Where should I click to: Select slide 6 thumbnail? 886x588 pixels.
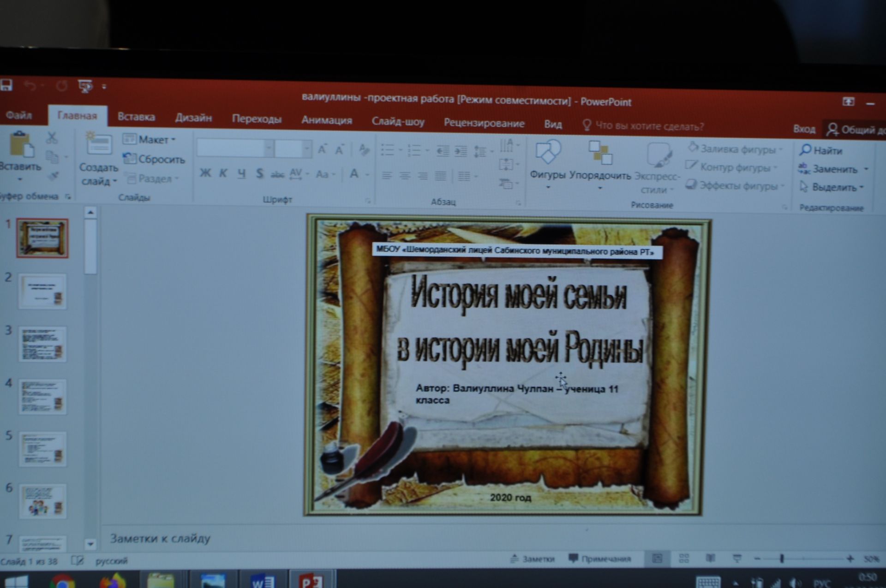(42, 501)
